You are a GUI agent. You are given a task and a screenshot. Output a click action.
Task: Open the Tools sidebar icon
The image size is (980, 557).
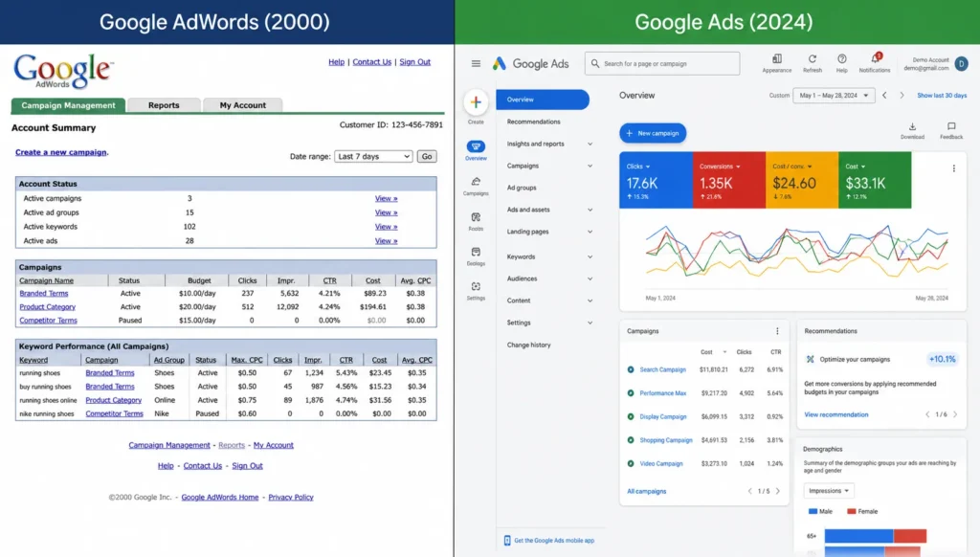[x=476, y=217]
